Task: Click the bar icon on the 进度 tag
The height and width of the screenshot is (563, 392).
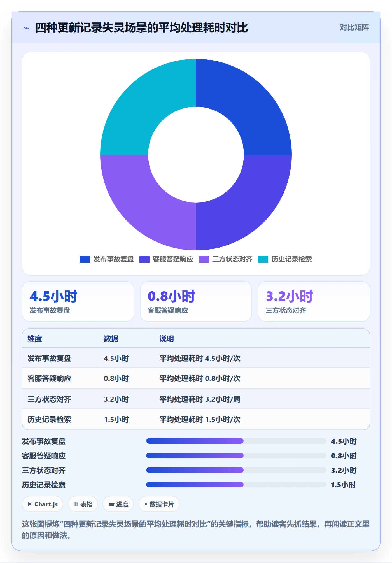Action: (x=111, y=504)
